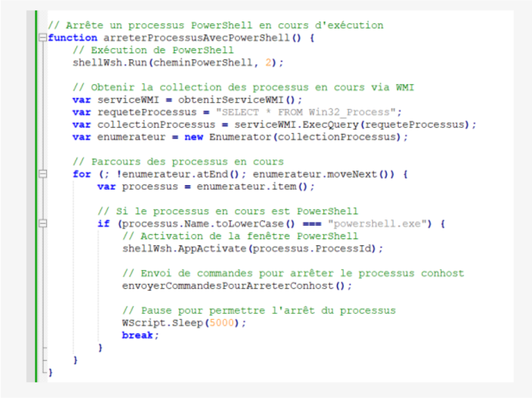Place cursor on shellWsh.Run line
Screen dimensions: 532x399
178,63
